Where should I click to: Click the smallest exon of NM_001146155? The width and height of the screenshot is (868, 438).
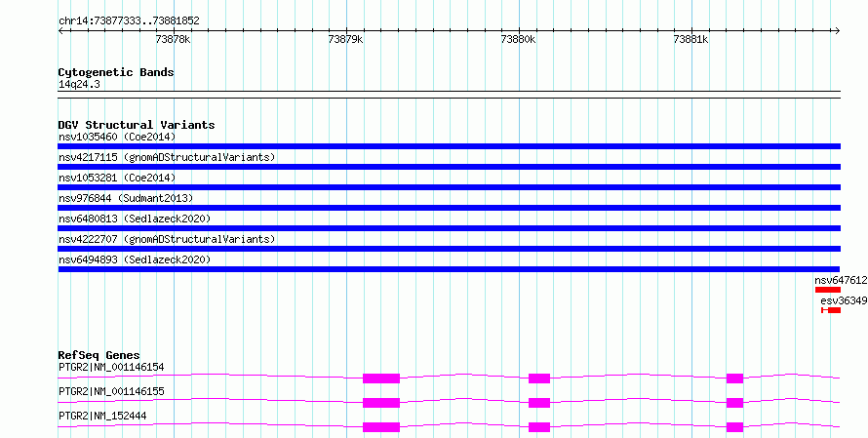734,403
